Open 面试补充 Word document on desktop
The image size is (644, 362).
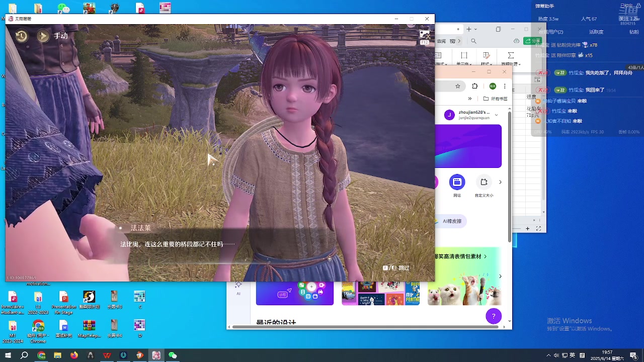tap(64, 328)
